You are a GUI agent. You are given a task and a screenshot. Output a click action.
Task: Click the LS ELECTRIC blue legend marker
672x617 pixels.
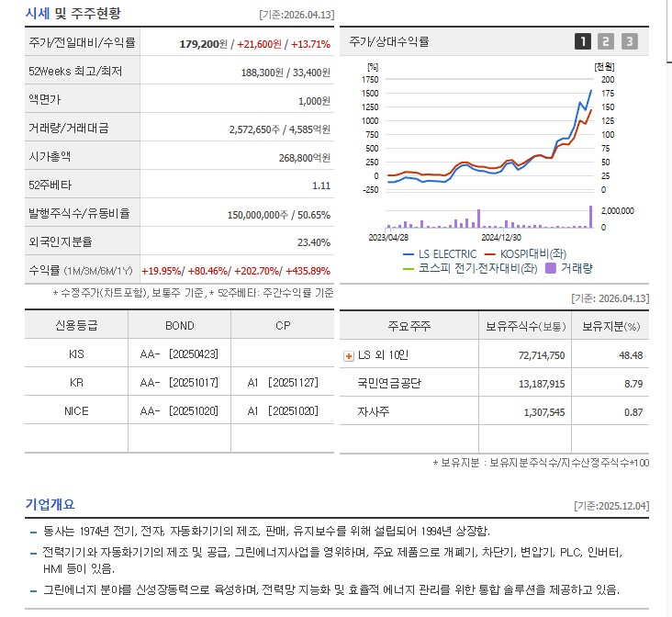pyautogui.click(x=409, y=254)
